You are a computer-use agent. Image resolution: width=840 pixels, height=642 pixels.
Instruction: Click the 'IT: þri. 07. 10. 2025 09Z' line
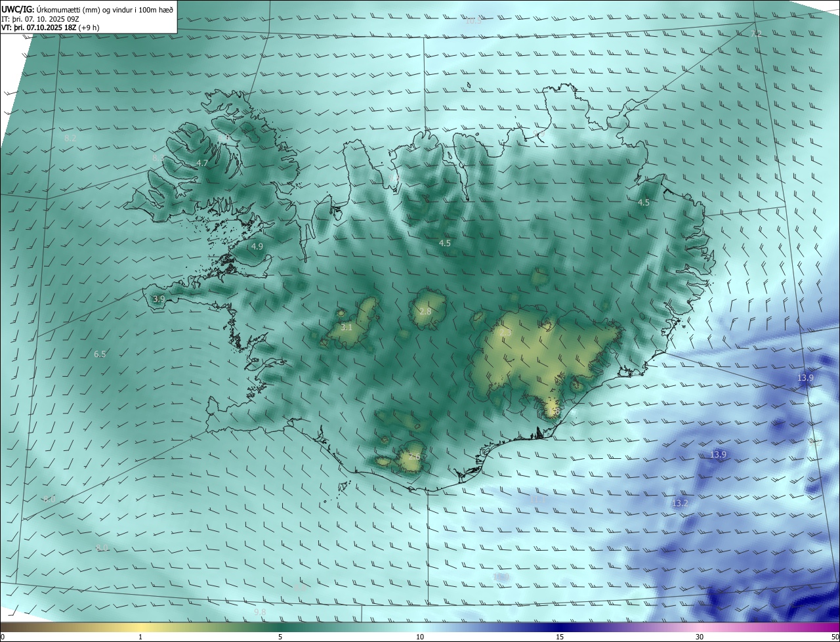pos(41,18)
